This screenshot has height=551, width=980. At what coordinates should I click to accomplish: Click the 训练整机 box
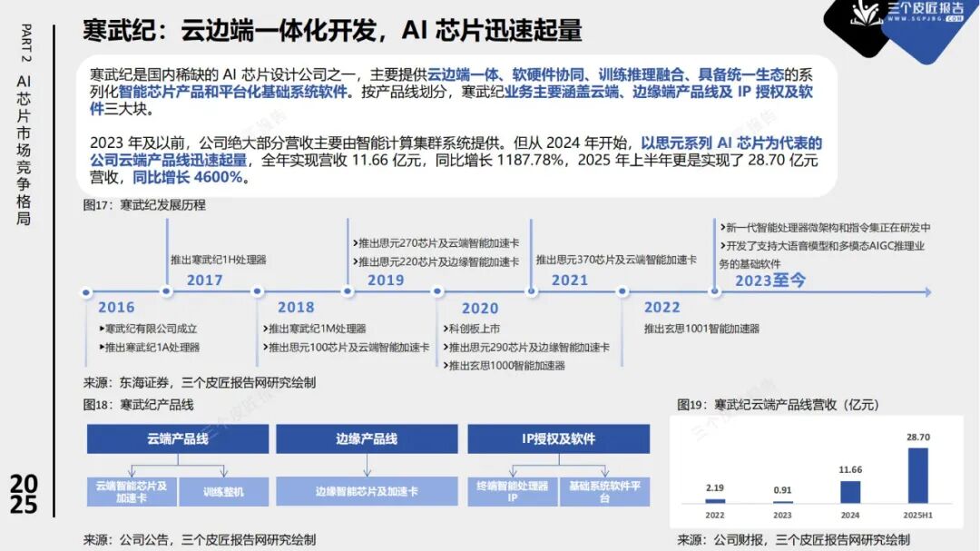[x=224, y=492]
